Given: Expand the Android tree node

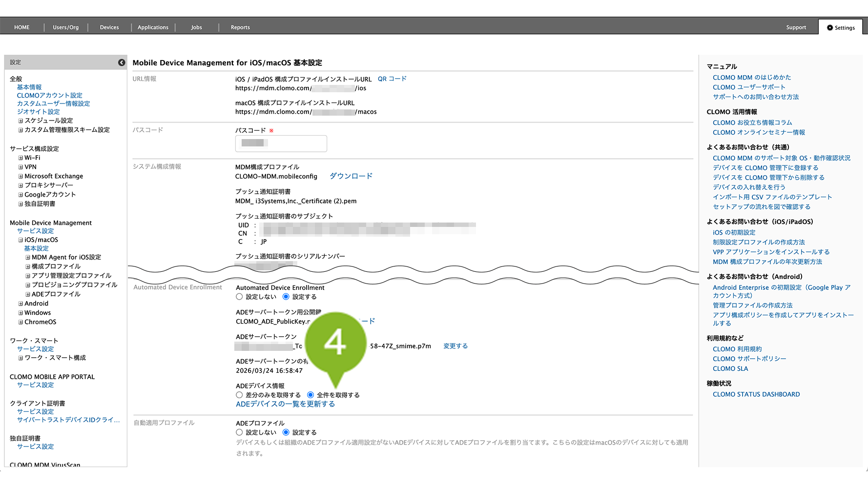Looking at the screenshot, I should pyautogui.click(x=21, y=304).
